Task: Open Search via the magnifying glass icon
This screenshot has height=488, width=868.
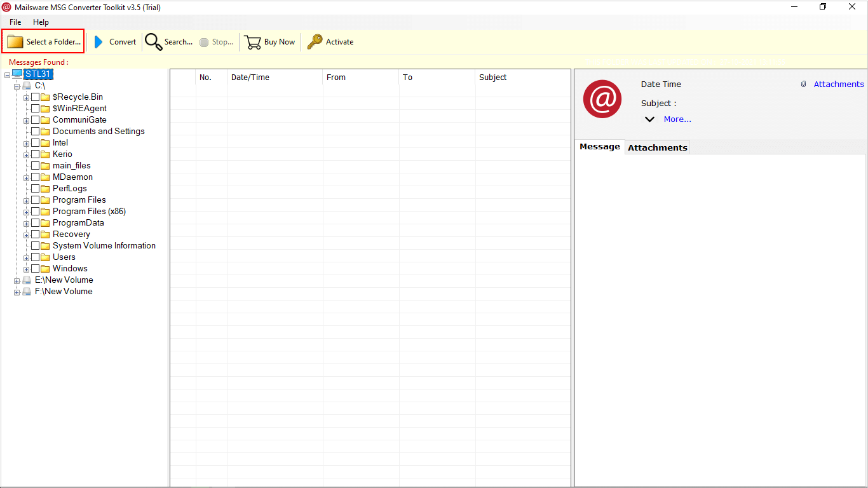Action: [154, 42]
